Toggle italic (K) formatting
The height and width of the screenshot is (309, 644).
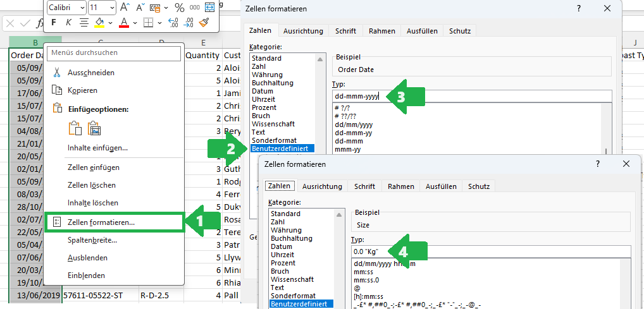point(68,22)
